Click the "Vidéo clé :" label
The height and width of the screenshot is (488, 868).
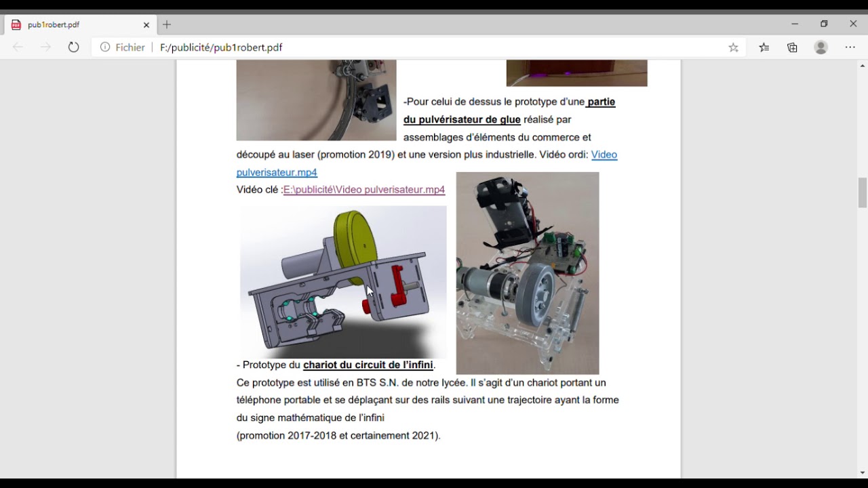coord(260,190)
